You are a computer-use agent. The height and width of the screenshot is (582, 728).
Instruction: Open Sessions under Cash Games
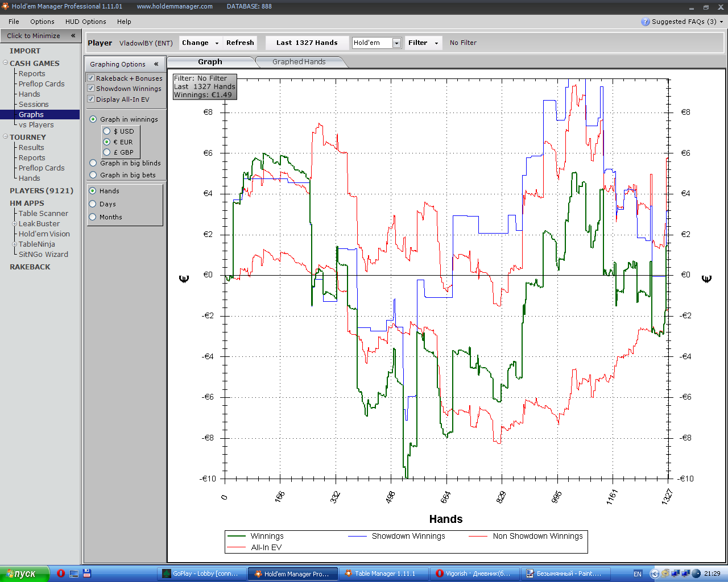coord(34,105)
